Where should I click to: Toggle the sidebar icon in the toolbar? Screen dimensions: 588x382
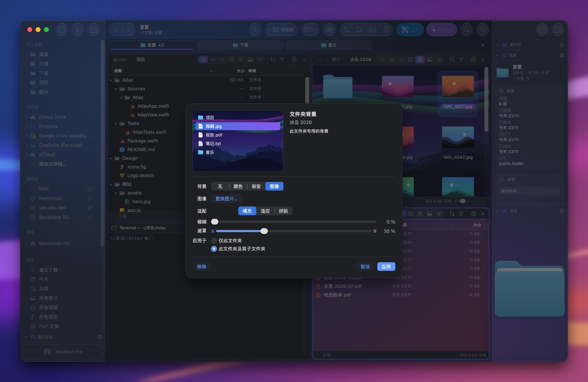coord(62,30)
